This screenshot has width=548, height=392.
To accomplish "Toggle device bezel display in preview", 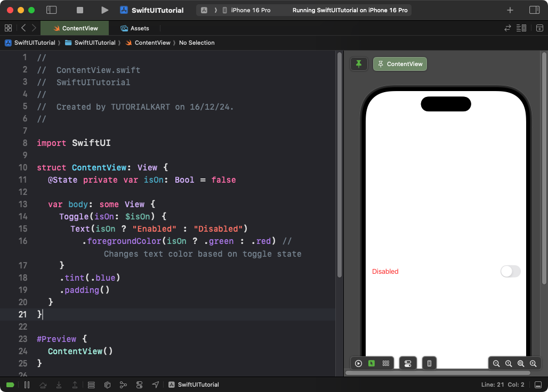I will point(429,363).
